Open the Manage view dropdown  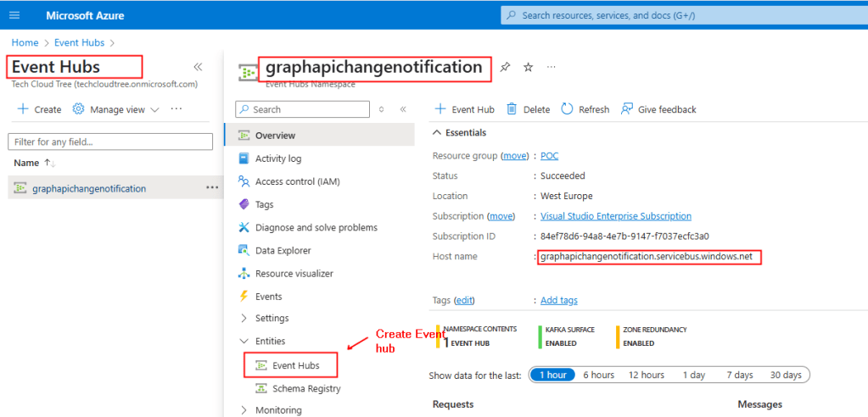pos(115,109)
